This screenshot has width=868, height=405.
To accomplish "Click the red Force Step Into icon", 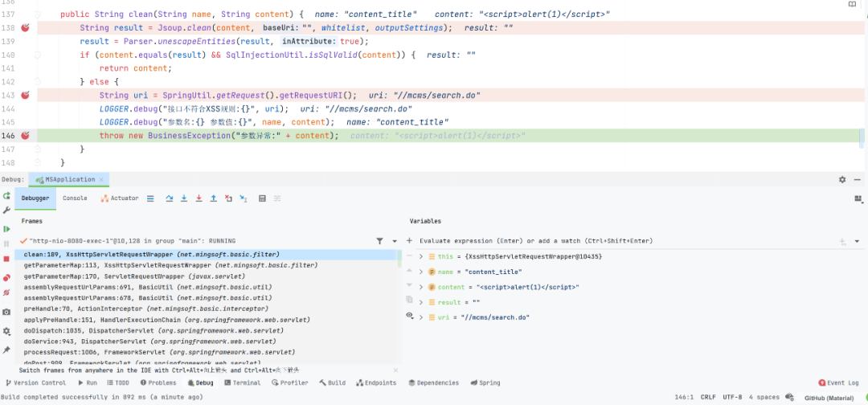I will click(199, 198).
